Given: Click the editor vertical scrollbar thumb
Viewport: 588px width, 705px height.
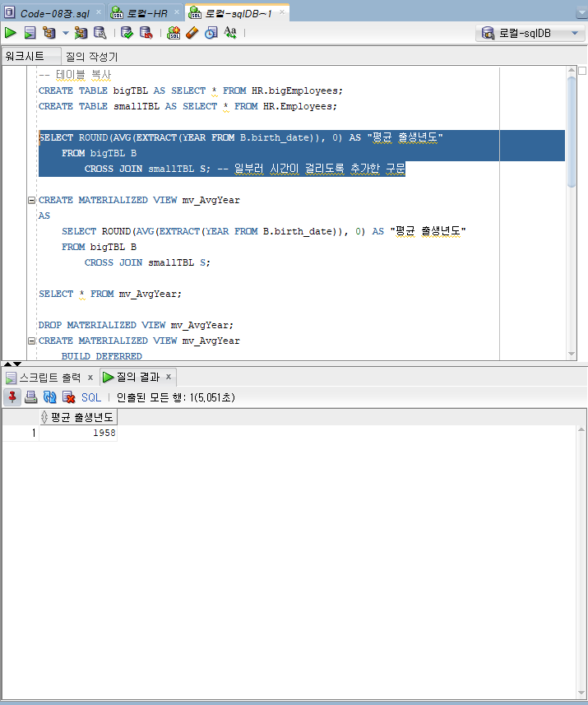Looking at the screenshot, I should [572, 132].
